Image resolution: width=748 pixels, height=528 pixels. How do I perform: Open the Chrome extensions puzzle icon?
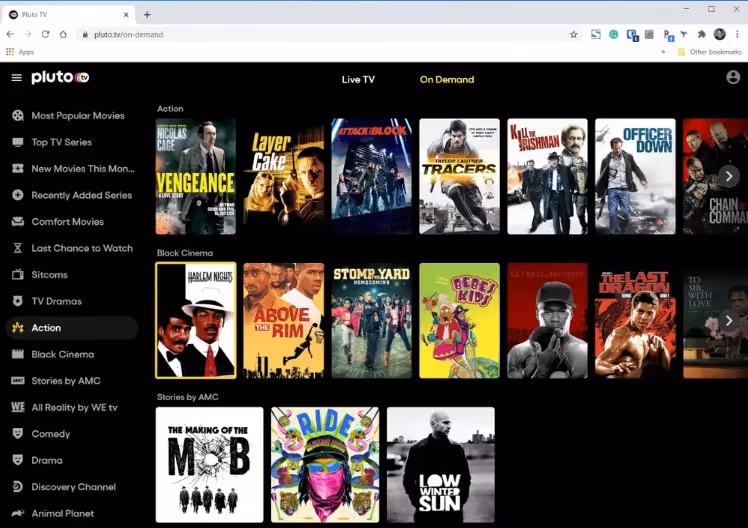(x=702, y=34)
